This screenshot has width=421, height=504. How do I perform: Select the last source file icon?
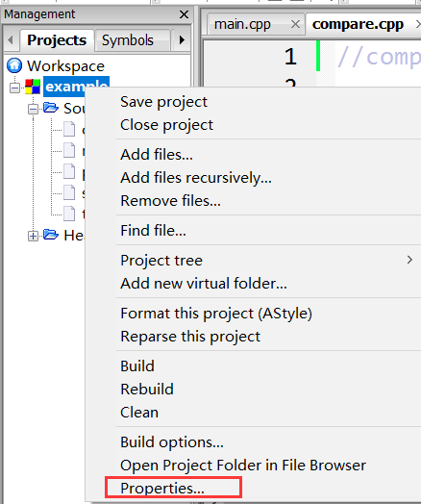pos(69,214)
